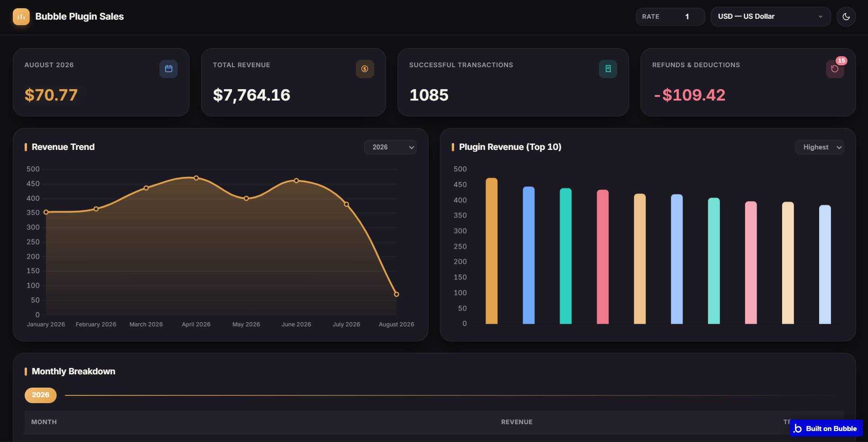868x442 pixels.
Task: Toggle dark mode with moon icon
Action: (846, 16)
